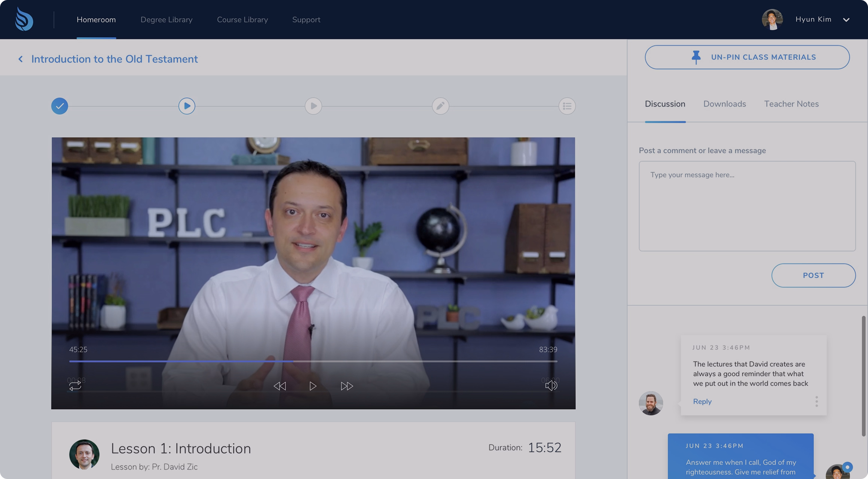The image size is (868, 479).
Task: Click the video frame
Action: click(x=313, y=273)
